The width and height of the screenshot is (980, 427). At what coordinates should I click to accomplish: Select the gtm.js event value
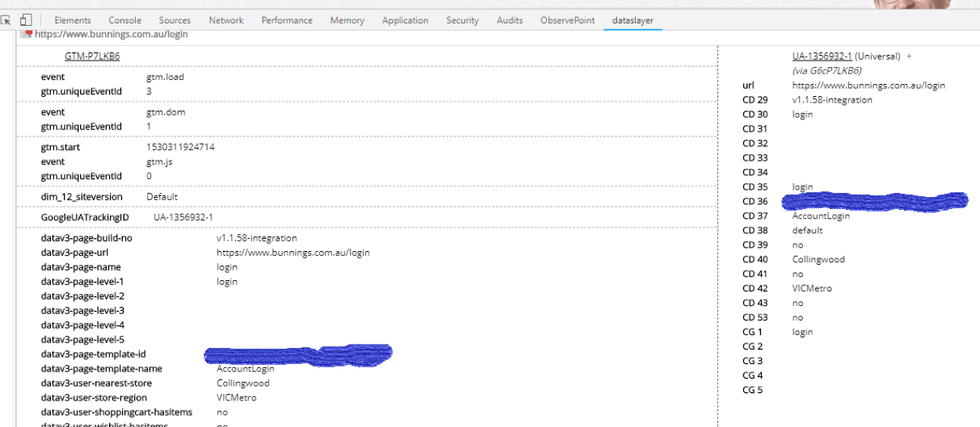click(x=159, y=161)
